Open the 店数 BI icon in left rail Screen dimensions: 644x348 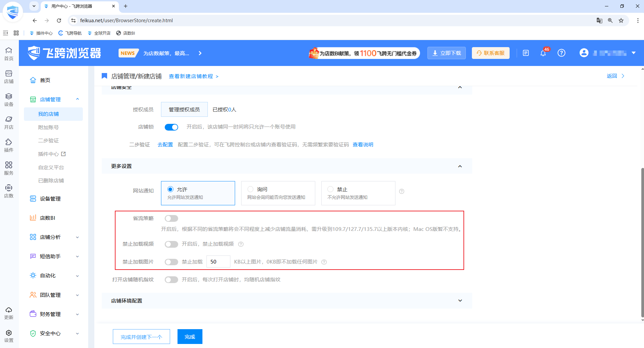tap(9, 191)
